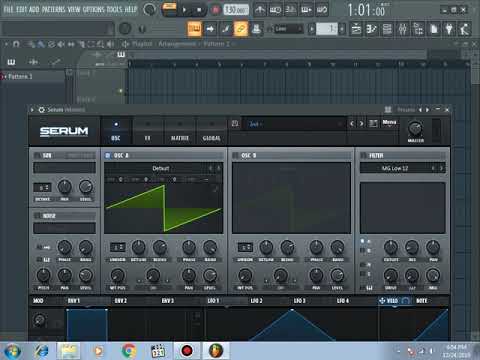
Task: Click the transport Stop button
Action: point(199,10)
